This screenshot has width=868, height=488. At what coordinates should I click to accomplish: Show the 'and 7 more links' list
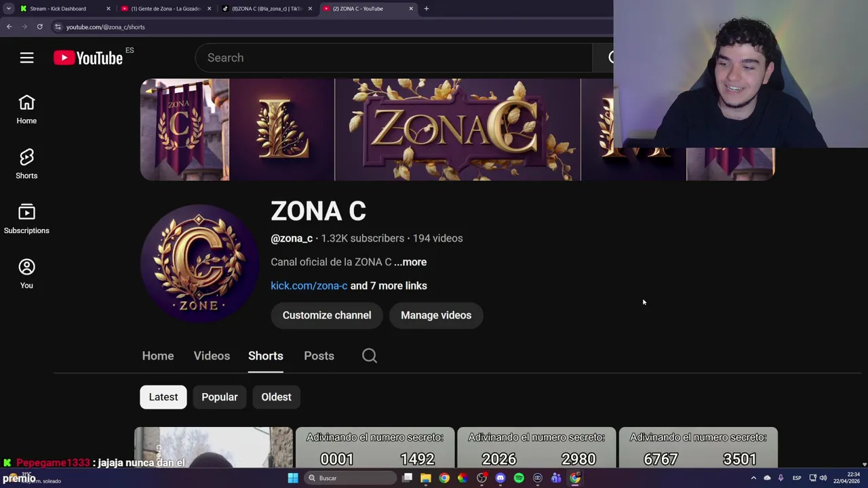389,285
